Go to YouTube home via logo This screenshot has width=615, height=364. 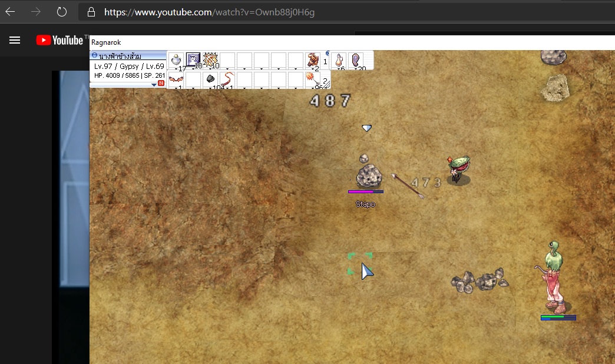59,40
